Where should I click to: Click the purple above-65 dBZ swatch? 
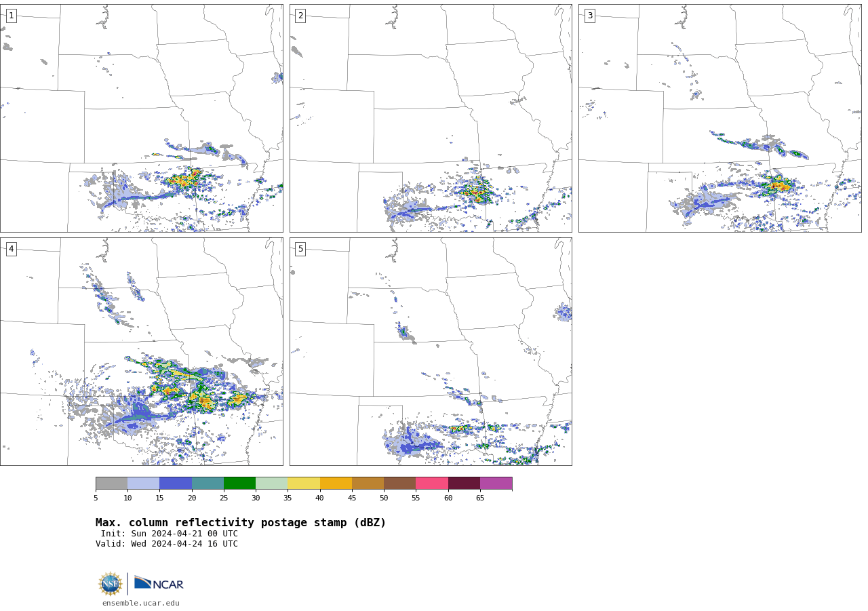(x=496, y=483)
